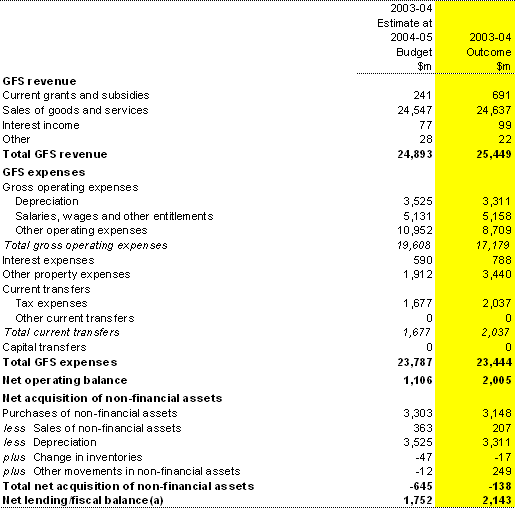Select Outcome value 691 for current grants

501,95
